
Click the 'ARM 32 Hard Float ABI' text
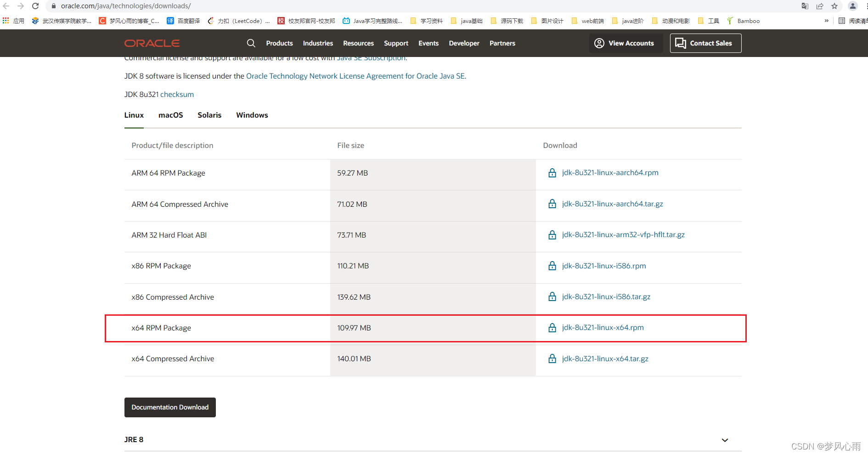coord(169,235)
